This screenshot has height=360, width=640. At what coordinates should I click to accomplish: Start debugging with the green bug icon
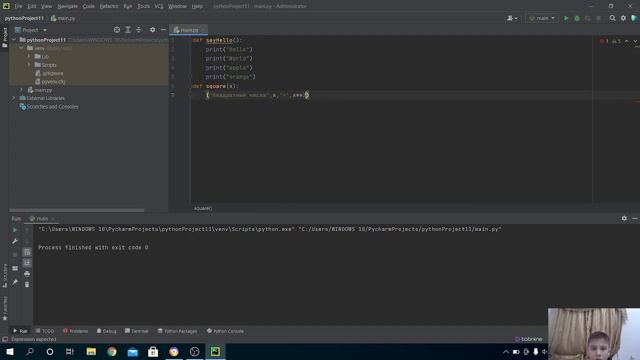(577, 18)
